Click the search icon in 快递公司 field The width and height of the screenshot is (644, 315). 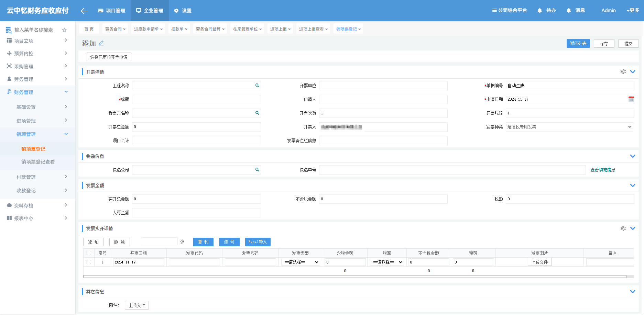(x=257, y=170)
